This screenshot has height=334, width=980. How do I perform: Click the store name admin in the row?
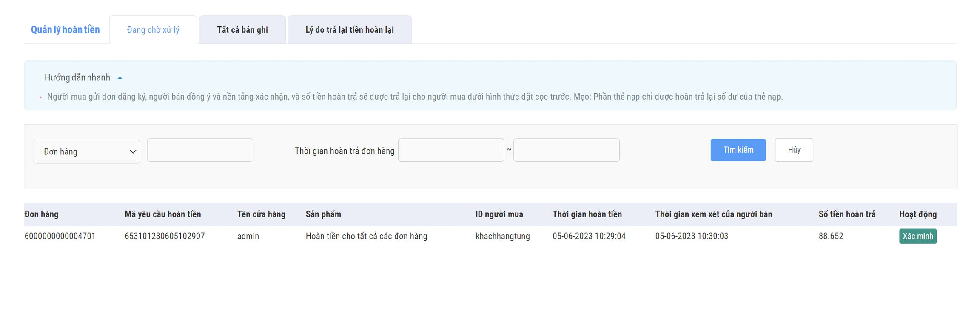click(248, 236)
